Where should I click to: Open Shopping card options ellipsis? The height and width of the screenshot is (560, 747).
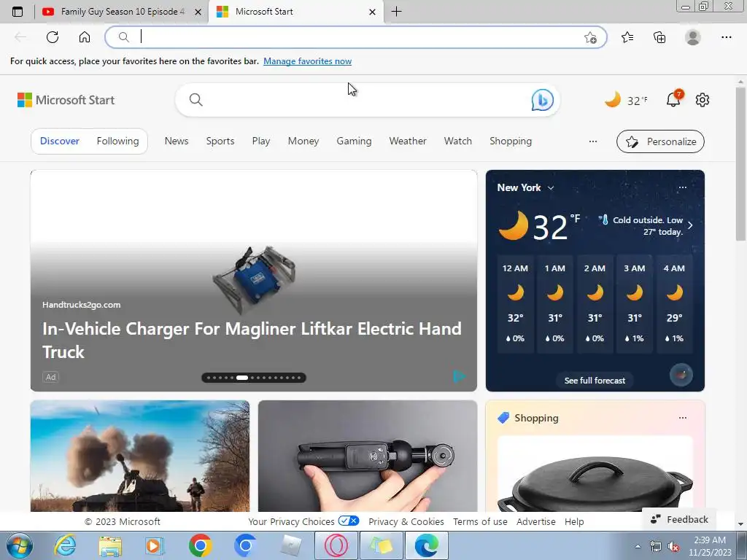683,418
